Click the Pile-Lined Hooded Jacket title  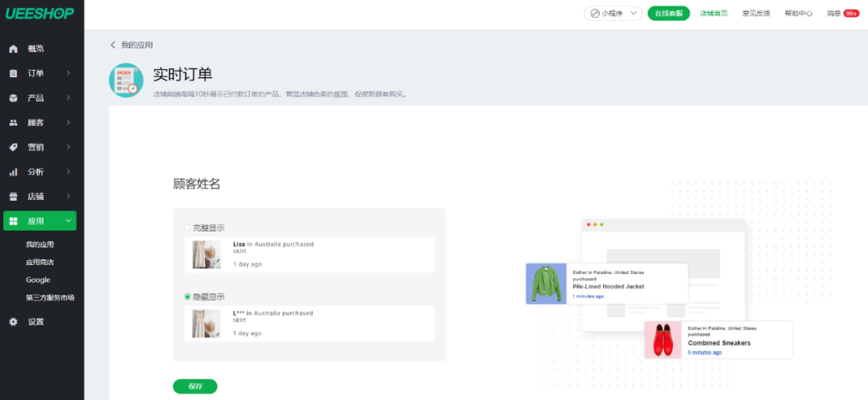click(608, 287)
